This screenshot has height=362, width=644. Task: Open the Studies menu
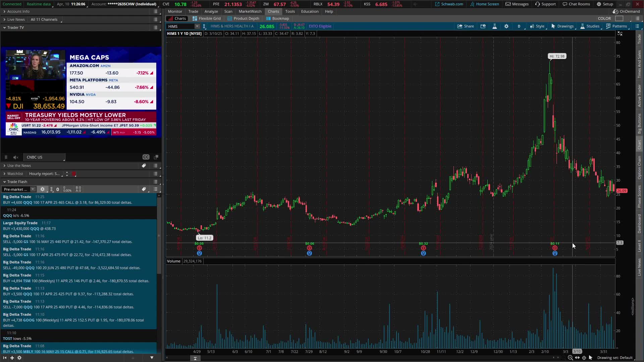point(590,26)
